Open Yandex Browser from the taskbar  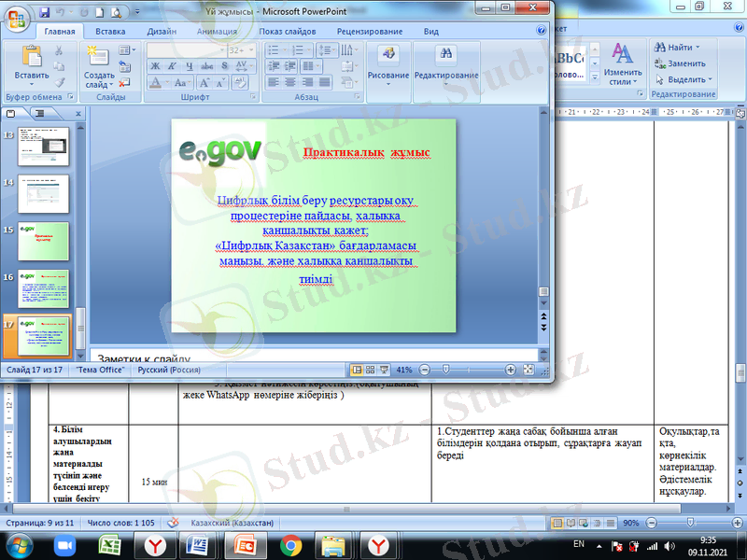155,545
